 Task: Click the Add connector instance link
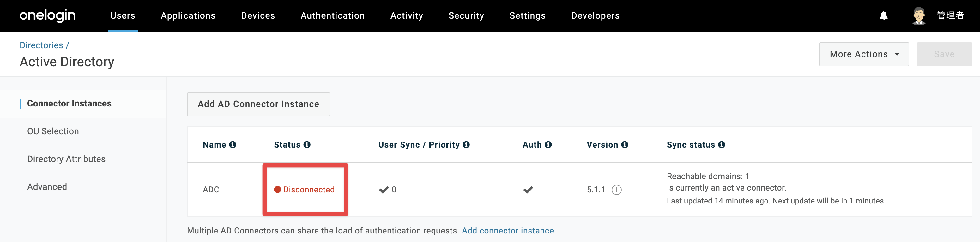click(x=507, y=231)
